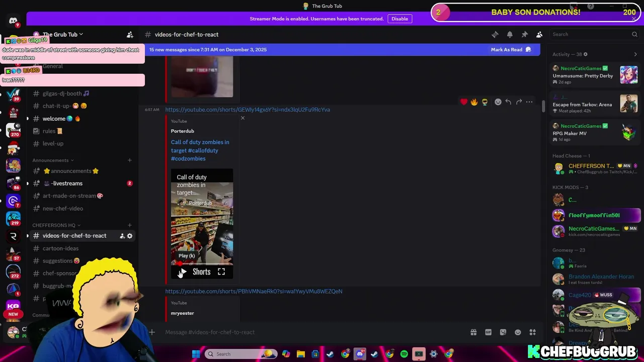
Task: Click the Shorts logo on the video
Action: [202, 272]
